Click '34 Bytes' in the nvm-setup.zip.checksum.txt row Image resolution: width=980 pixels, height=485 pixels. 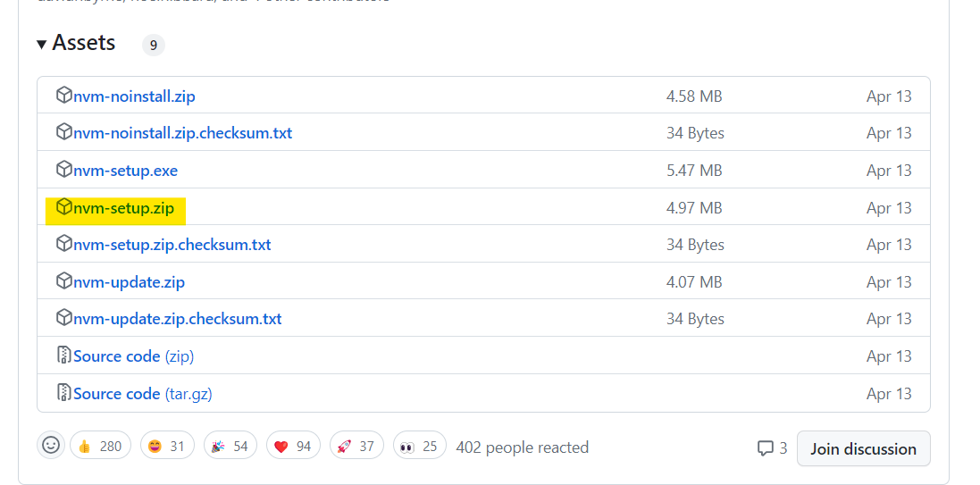click(695, 245)
